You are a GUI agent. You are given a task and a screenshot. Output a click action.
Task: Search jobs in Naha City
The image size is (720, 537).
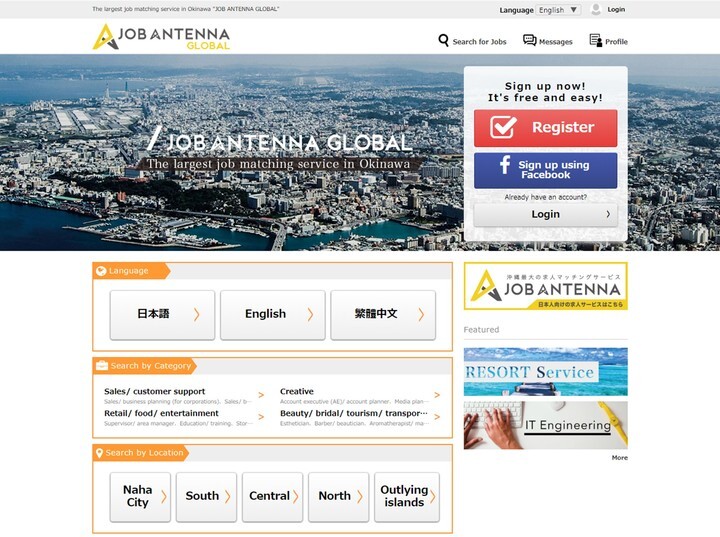139,497
